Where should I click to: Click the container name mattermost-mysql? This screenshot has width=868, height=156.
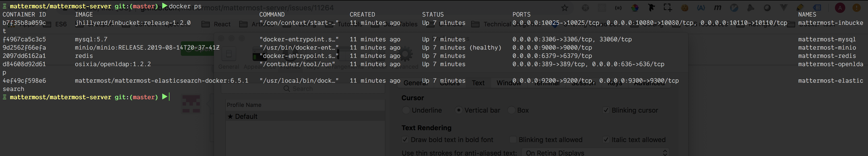coord(827,40)
